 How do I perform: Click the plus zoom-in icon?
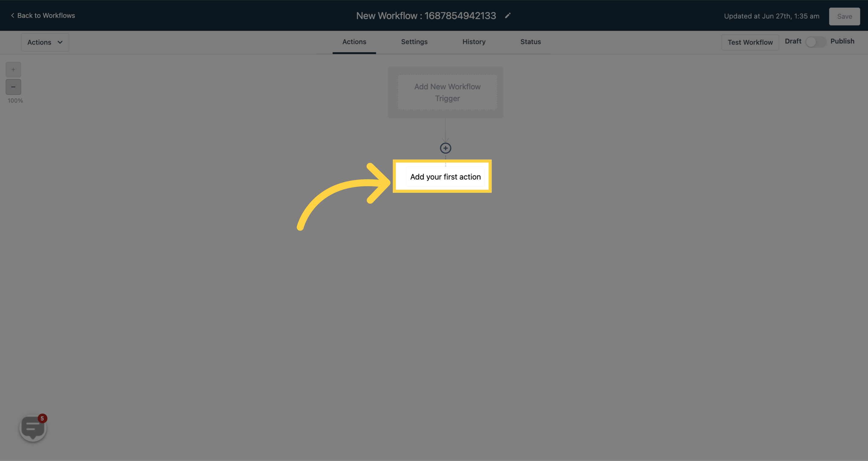click(x=13, y=70)
